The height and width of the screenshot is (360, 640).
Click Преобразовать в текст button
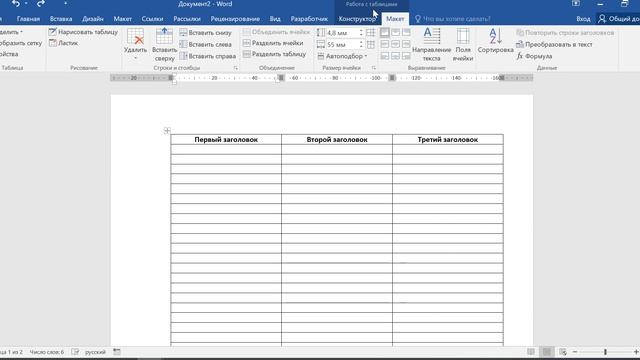554,44
